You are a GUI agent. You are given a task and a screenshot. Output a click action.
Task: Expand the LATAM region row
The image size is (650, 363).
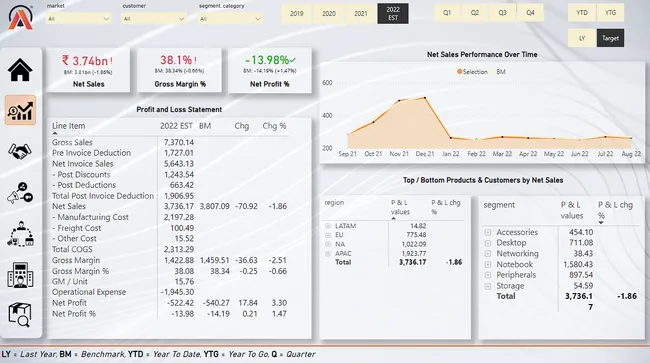pyautogui.click(x=328, y=226)
